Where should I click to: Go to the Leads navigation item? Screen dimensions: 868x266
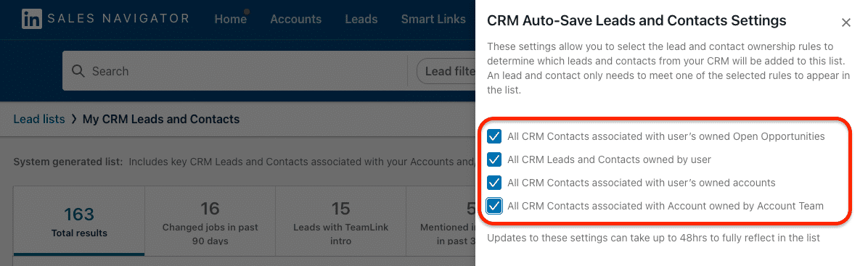pyautogui.click(x=361, y=20)
